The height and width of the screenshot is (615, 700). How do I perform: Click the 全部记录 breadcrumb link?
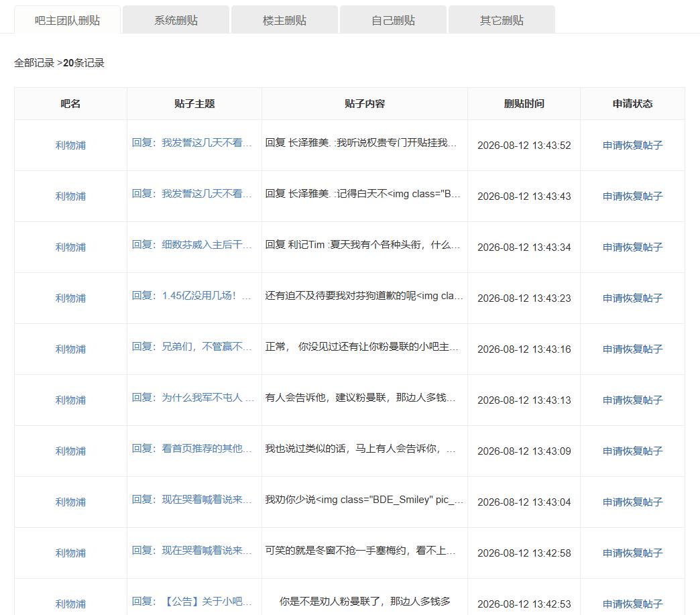(34, 63)
